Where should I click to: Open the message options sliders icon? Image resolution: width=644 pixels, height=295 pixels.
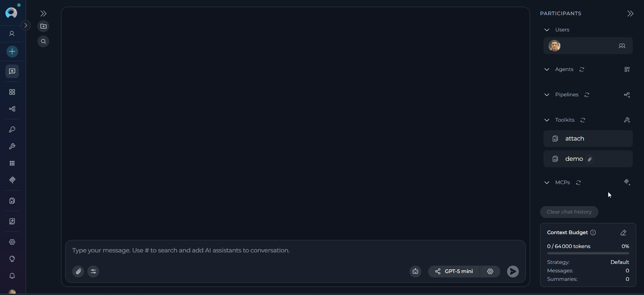(93, 271)
